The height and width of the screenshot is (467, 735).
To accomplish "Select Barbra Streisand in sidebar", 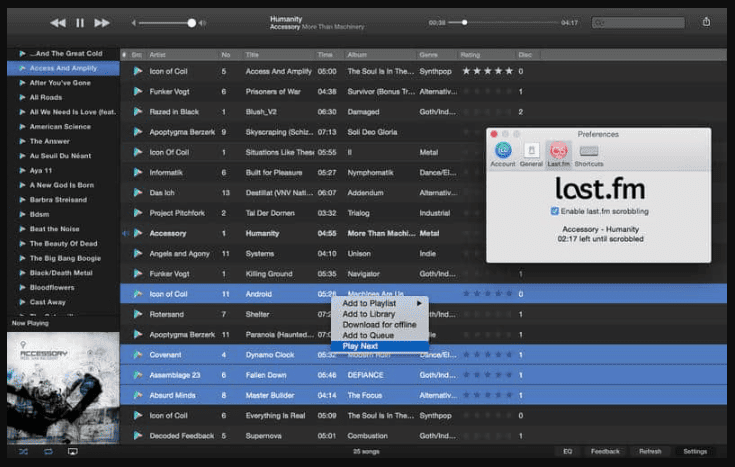I will pos(58,200).
